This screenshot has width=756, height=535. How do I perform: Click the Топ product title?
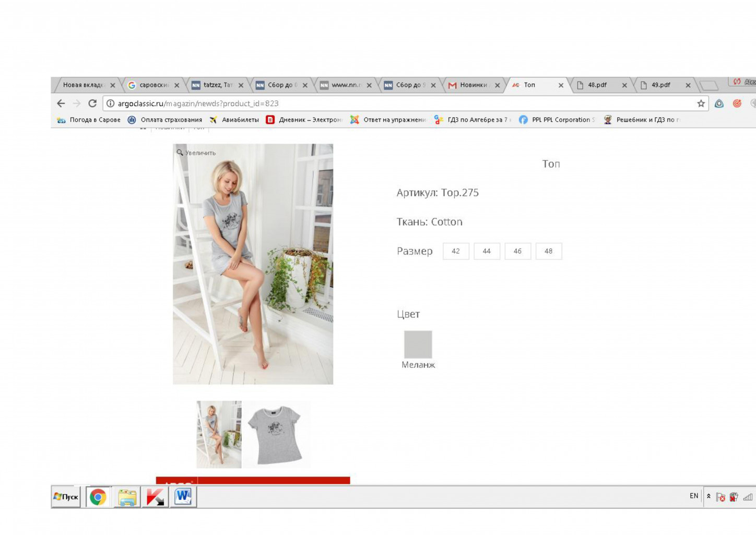click(x=551, y=164)
